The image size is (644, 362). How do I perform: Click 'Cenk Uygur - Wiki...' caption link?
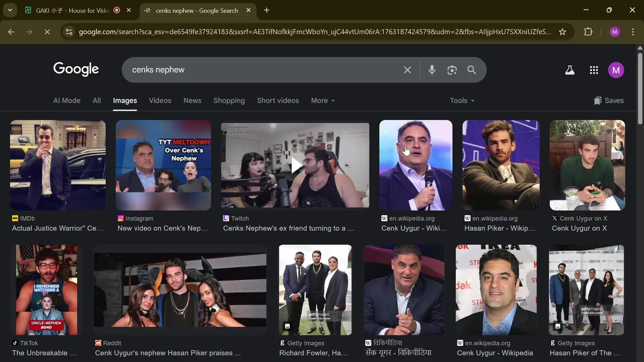pyautogui.click(x=414, y=228)
